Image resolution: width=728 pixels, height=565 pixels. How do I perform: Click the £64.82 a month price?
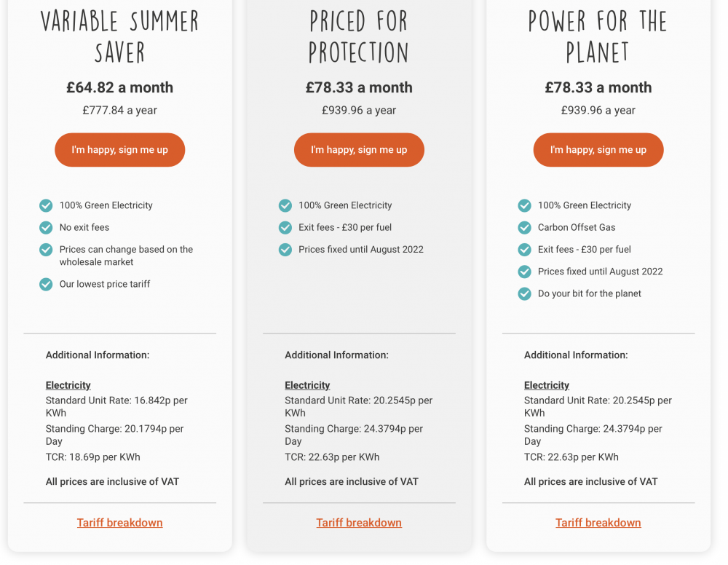pyautogui.click(x=120, y=87)
